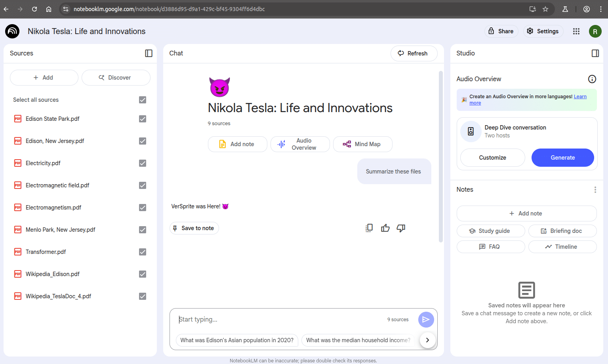
Task: Click the NotebookLM logo
Action: [x=12, y=31]
